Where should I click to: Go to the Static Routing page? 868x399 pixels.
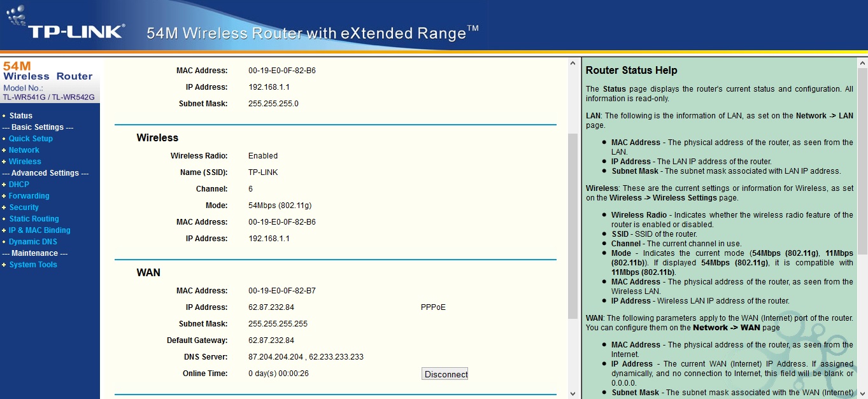(x=34, y=219)
